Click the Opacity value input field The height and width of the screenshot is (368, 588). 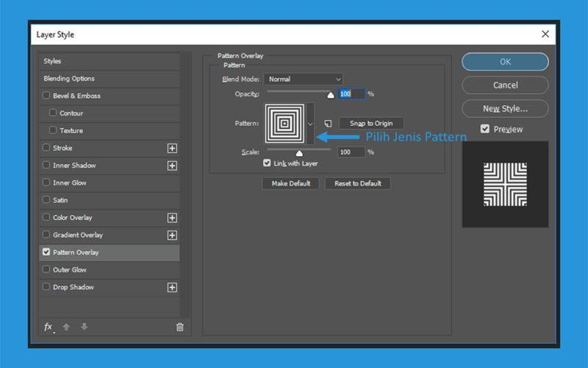[x=351, y=94]
